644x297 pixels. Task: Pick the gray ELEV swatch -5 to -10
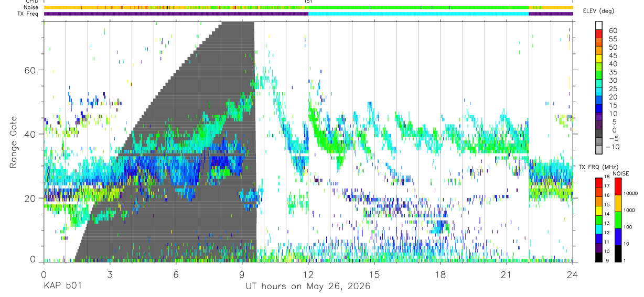pos(599,141)
